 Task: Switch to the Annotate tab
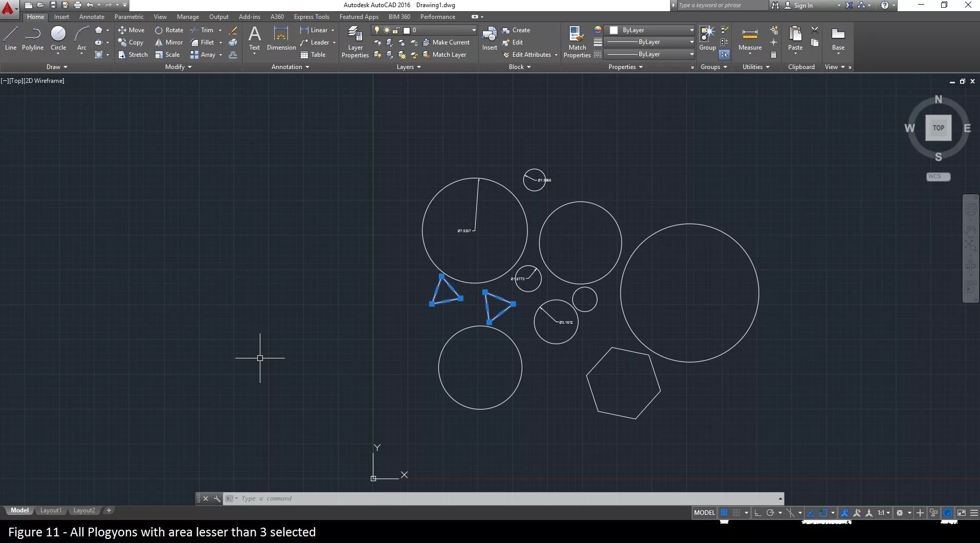click(92, 17)
